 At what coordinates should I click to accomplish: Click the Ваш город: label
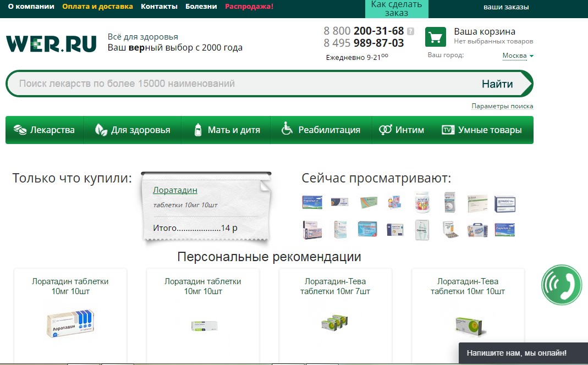pyautogui.click(x=446, y=55)
